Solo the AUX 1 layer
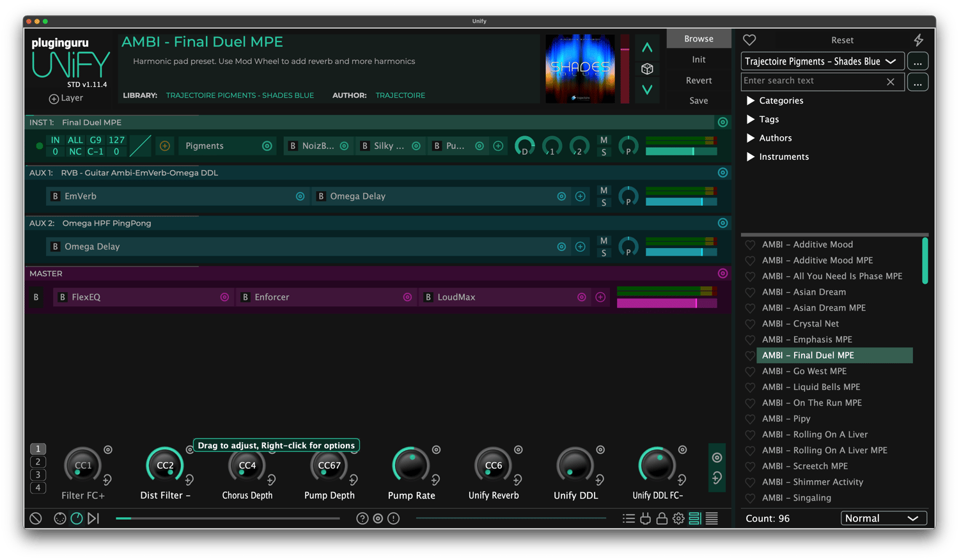Viewport: 959px width, 560px height. 604,203
